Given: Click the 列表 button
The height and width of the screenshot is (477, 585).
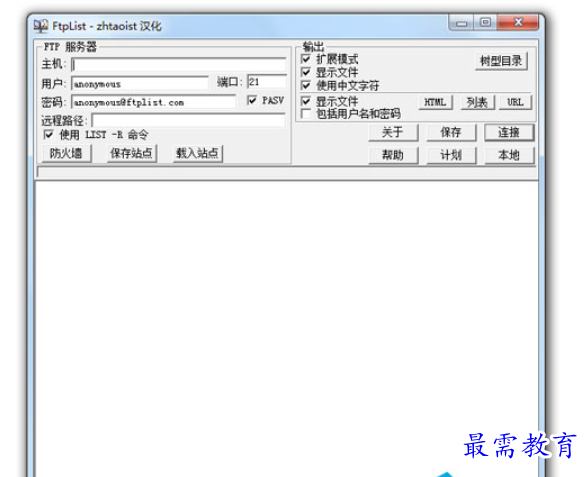Looking at the screenshot, I should pyautogui.click(x=477, y=102).
